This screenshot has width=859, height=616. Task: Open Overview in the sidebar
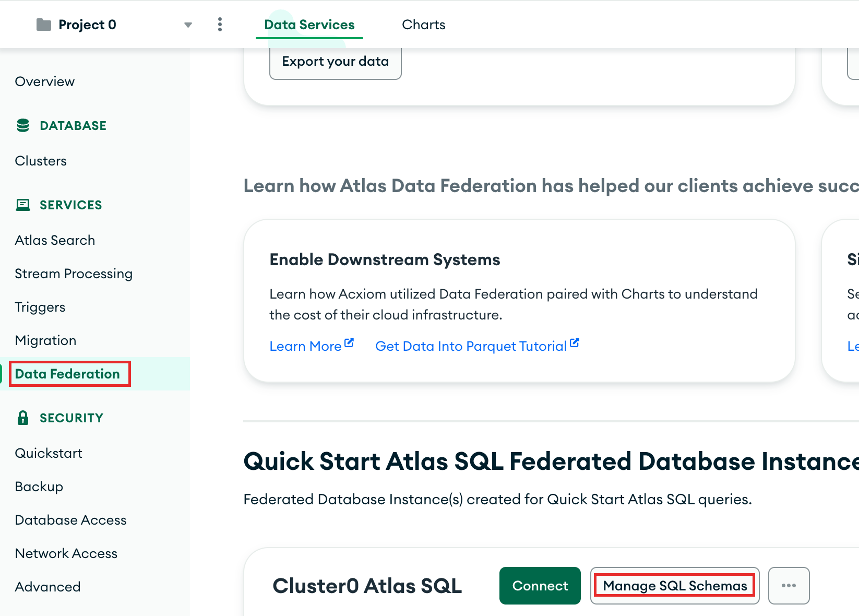[44, 81]
